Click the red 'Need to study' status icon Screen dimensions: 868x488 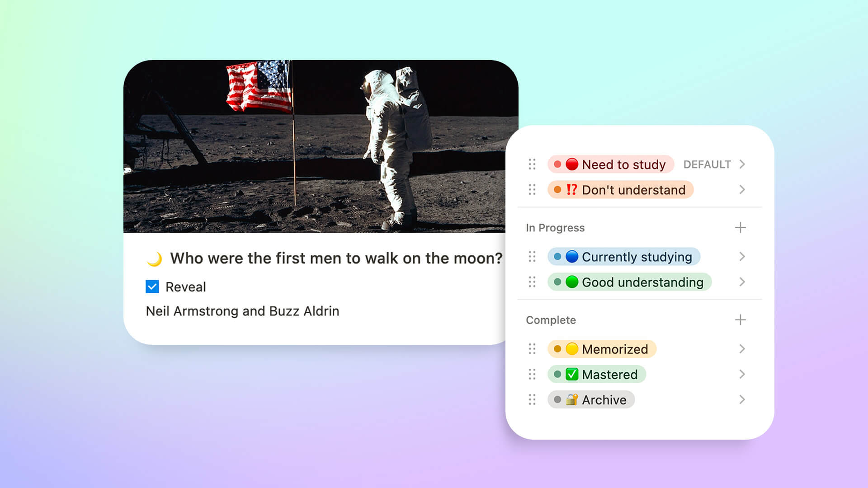click(572, 164)
